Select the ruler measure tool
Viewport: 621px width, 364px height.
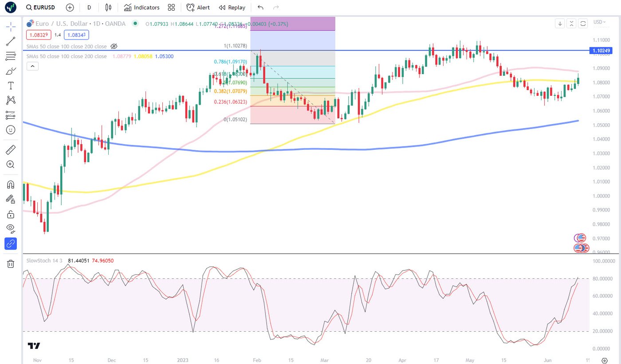pyautogui.click(x=11, y=150)
